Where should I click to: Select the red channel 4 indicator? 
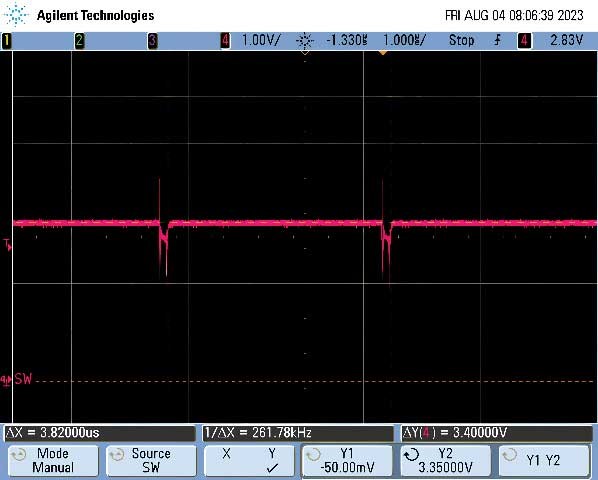point(225,40)
